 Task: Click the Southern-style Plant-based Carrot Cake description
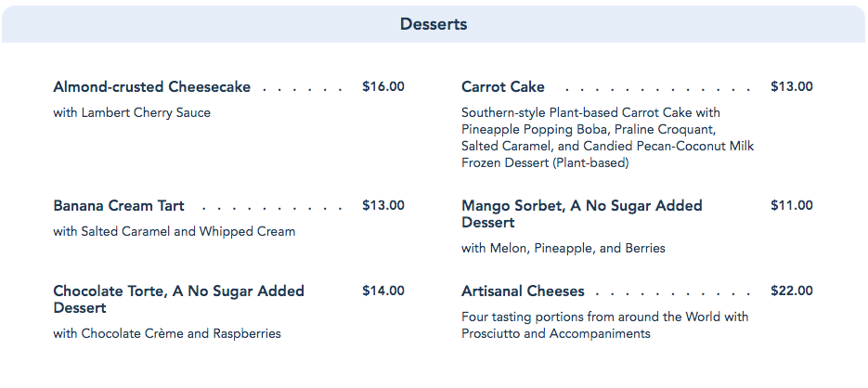click(x=607, y=138)
